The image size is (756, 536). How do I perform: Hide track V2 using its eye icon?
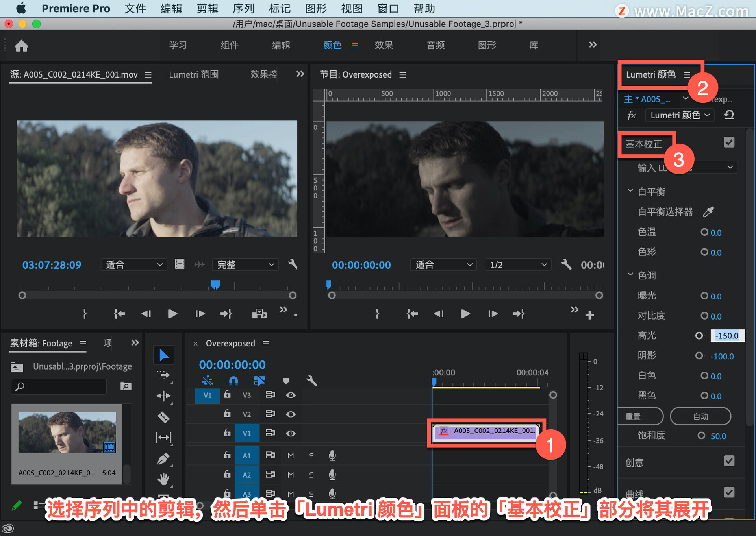[x=291, y=414]
